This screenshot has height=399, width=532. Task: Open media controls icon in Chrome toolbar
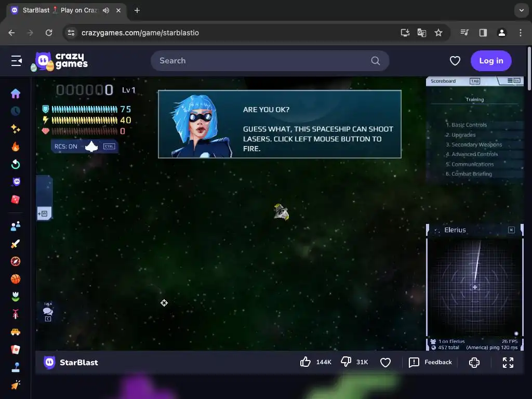pos(464,33)
